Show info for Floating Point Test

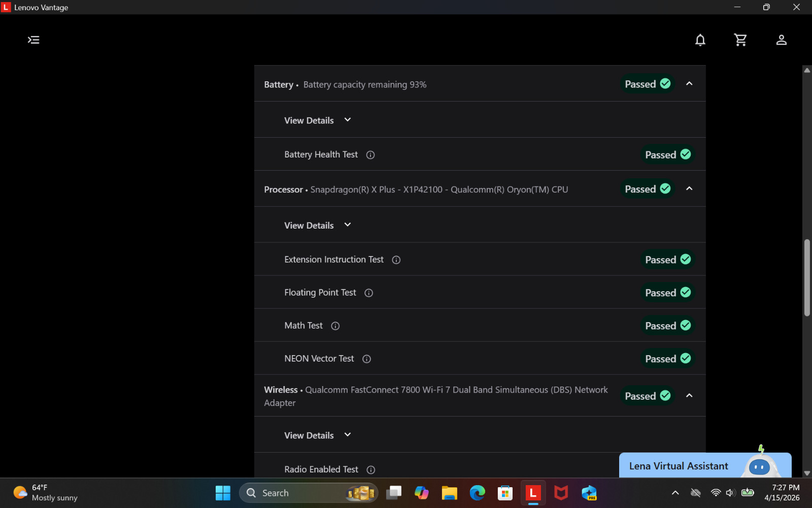click(x=369, y=293)
